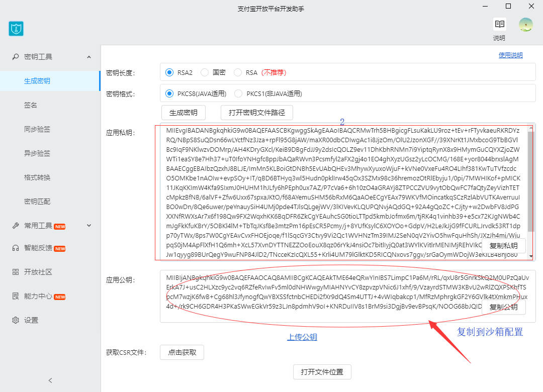Screen dimensions: 543x392
Task: Click the 设置 gear icon
Action: pos(16,320)
